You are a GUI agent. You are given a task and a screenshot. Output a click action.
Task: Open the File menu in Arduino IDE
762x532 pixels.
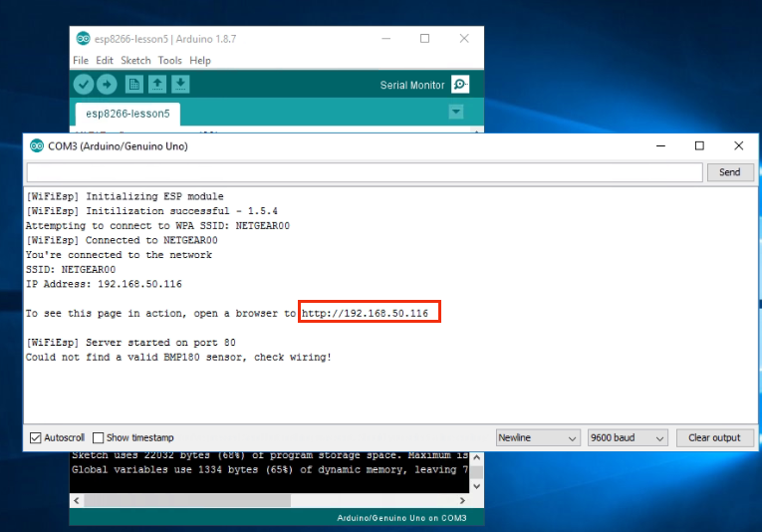pyautogui.click(x=81, y=60)
